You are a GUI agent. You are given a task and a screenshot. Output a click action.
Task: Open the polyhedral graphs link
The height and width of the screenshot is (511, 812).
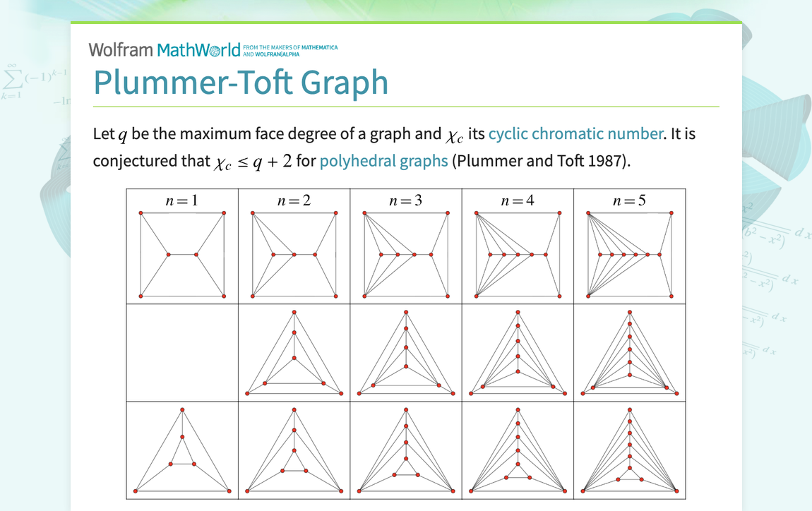[383, 160]
